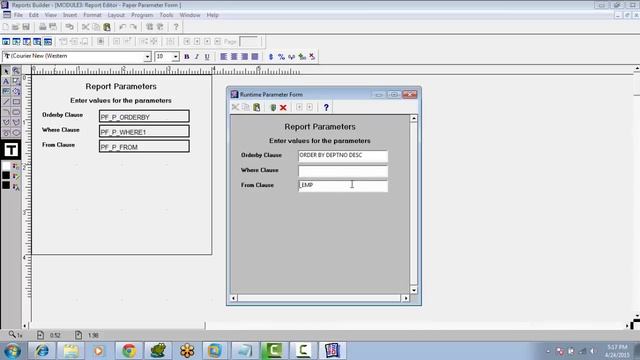Image resolution: width=640 pixels, height=360 pixels.
Task: Open the Insert menu
Action: tap(70, 15)
